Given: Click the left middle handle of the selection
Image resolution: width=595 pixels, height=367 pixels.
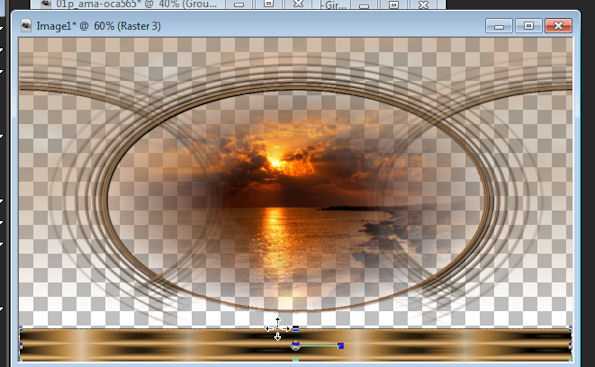Looking at the screenshot, I should click(21, 345).
